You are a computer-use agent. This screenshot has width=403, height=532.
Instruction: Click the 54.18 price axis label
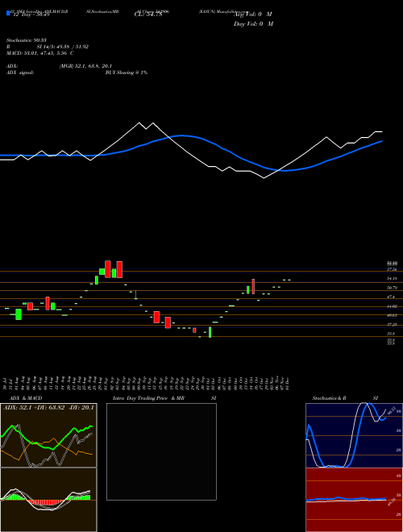click(x=392, y=279)
